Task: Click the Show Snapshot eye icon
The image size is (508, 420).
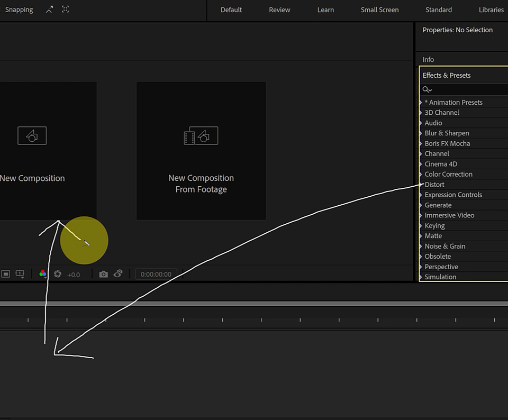Action: 118,274
